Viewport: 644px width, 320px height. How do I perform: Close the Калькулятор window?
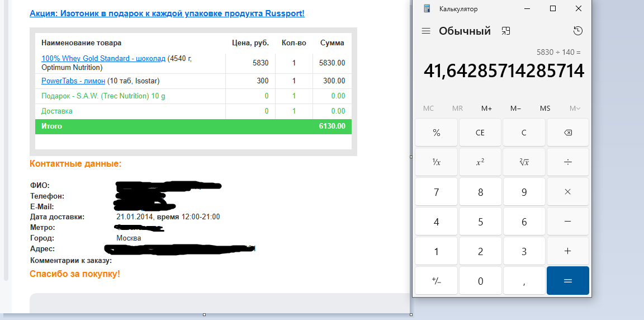tap(578, 8)
